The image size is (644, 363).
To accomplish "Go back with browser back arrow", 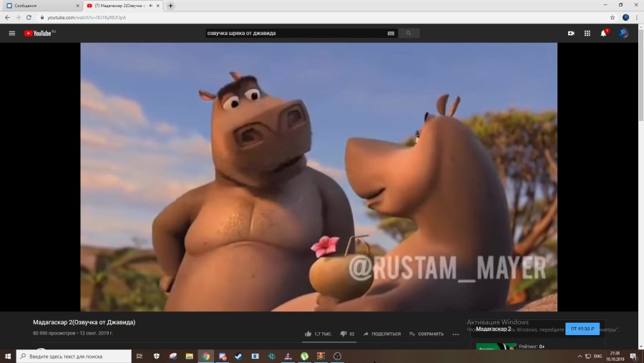I will [x=7, y=17].
